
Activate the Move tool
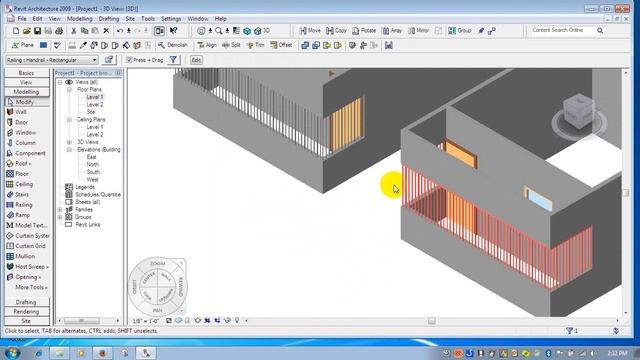point(310,31)
